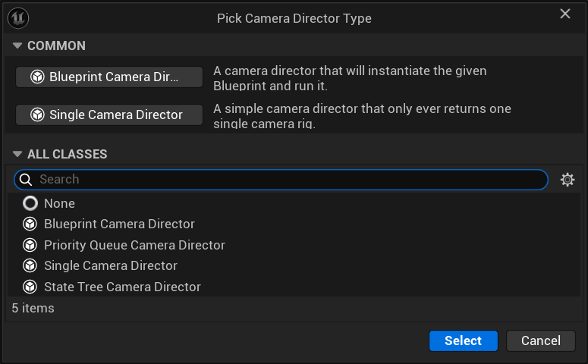Click the Blueprint Camera Director list icon
Image resolution: width=588 pixels, height=364 pixels.
(30, 224)
